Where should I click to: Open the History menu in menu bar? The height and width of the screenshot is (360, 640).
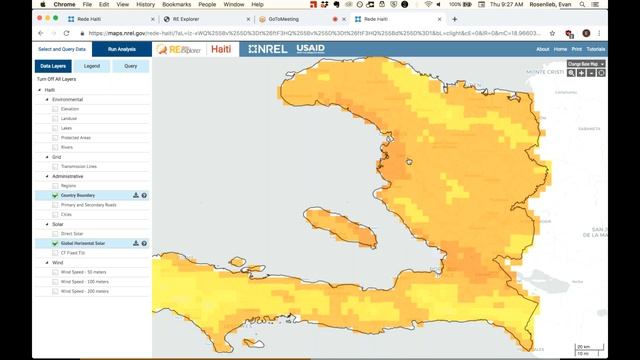(145, 4)
